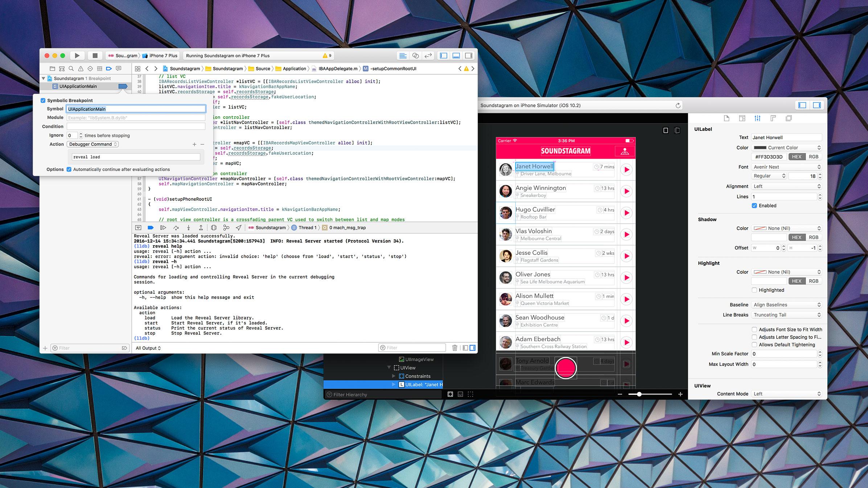Screen dimensions: 868x488
Task: Open the Text Color Current Color dropdown
Action: click(786, 148)
